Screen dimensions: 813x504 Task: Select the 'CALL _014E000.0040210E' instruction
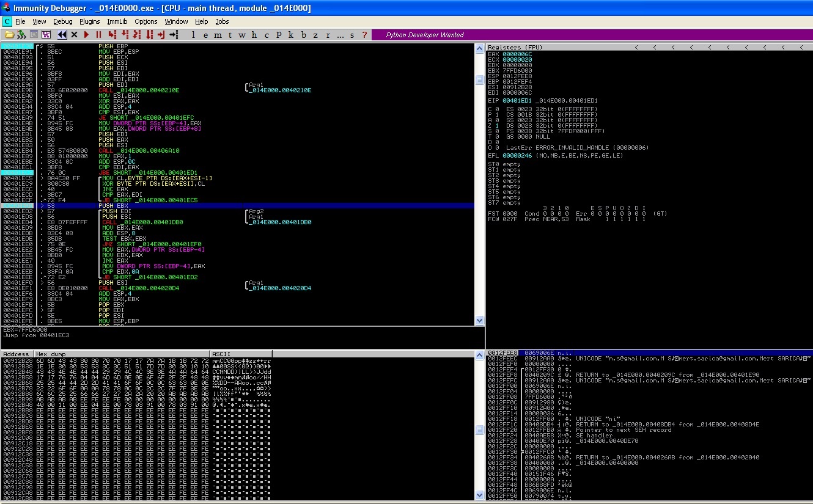click(x=139, y=90)
